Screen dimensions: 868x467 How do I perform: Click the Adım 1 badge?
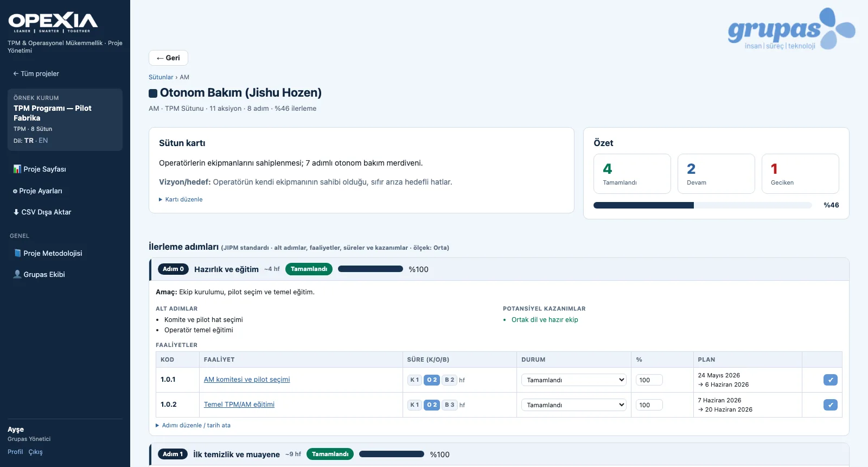173,454
